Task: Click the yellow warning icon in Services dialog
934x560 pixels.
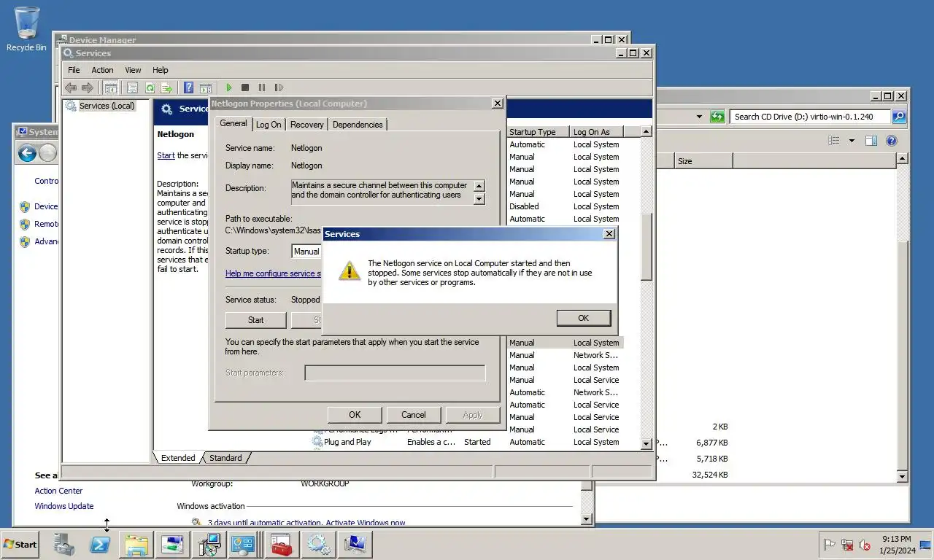Action: 350,271
